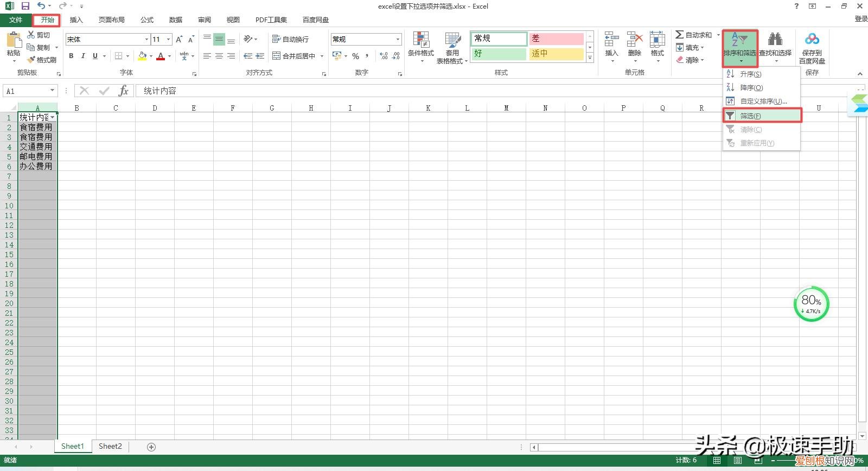Click the Delete cells icon
Screen dimensions: 868x471
click(x=634, y=40)
